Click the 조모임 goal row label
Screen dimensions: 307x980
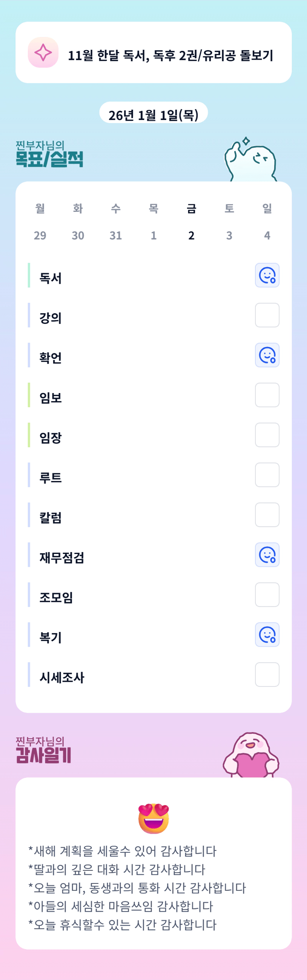click(x=56, y=597)
